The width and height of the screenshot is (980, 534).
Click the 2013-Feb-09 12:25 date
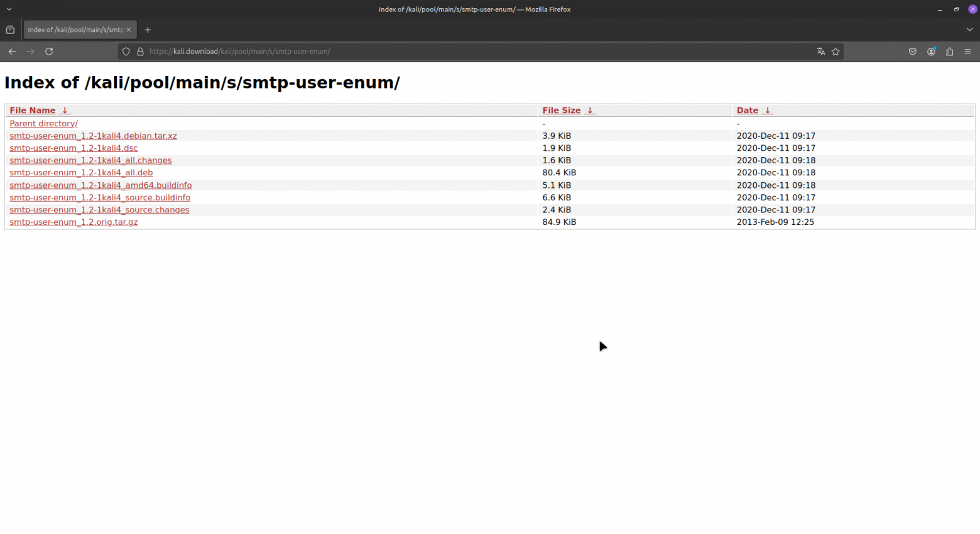click(775, 222)
